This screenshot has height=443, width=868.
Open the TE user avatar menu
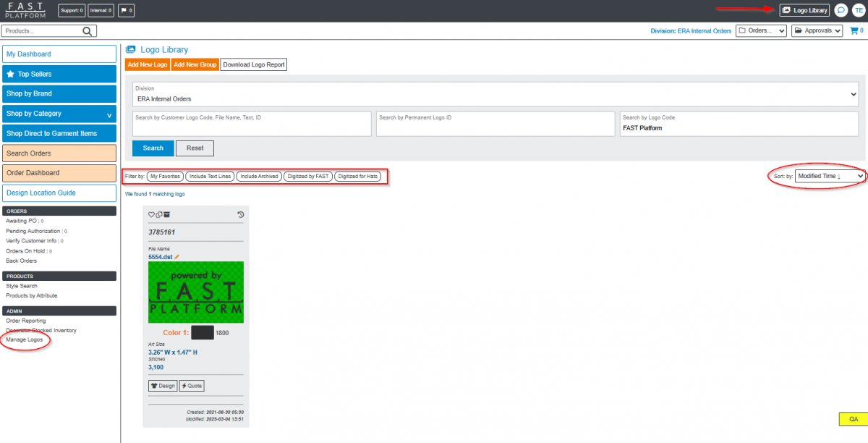(x=858, y=10)
